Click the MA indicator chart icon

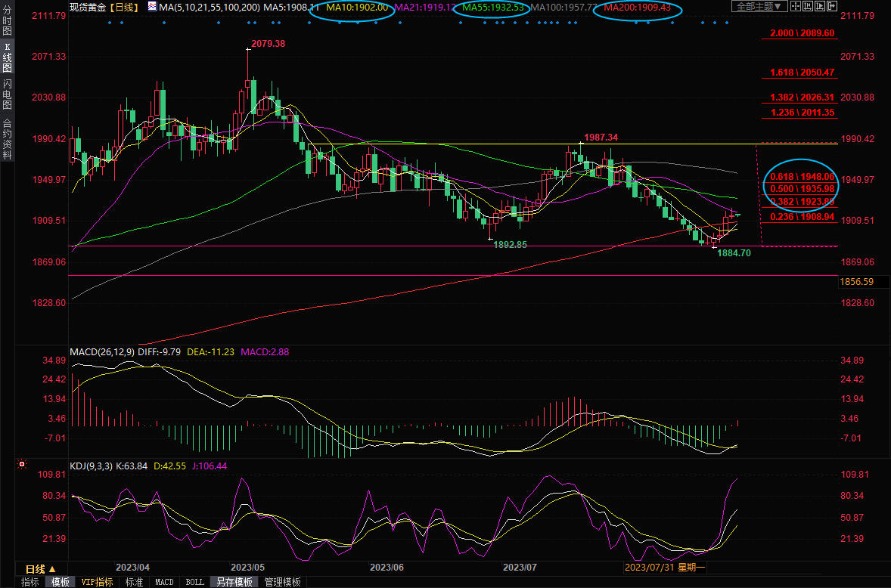coord(153,7)
